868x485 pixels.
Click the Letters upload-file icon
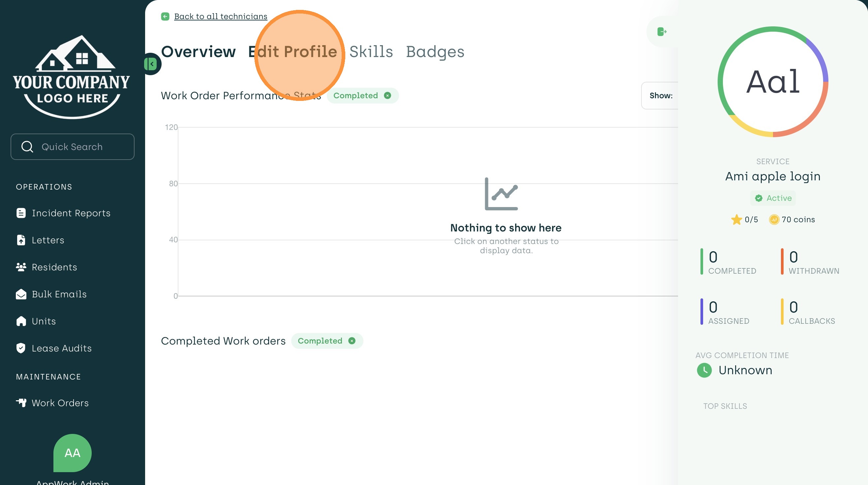click(21, 240)
